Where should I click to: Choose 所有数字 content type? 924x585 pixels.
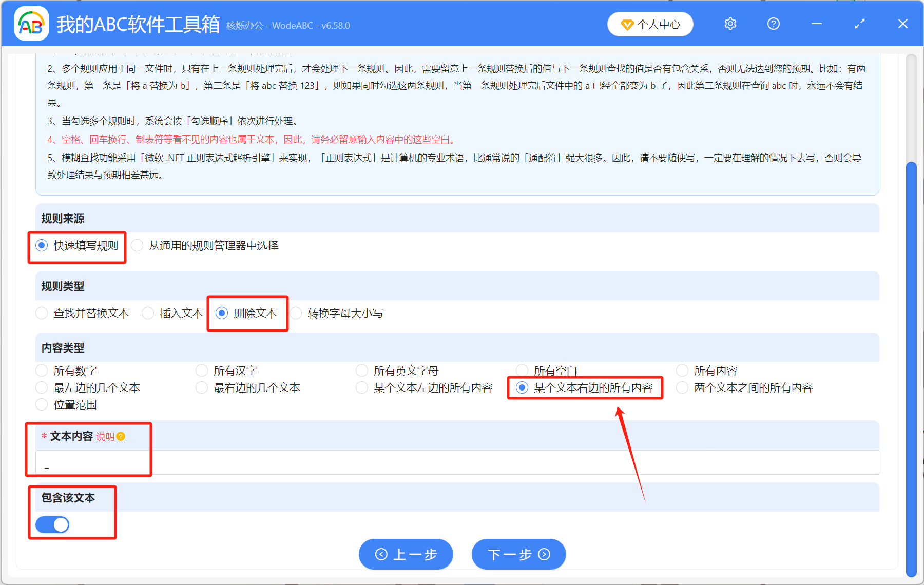(42, 371)
